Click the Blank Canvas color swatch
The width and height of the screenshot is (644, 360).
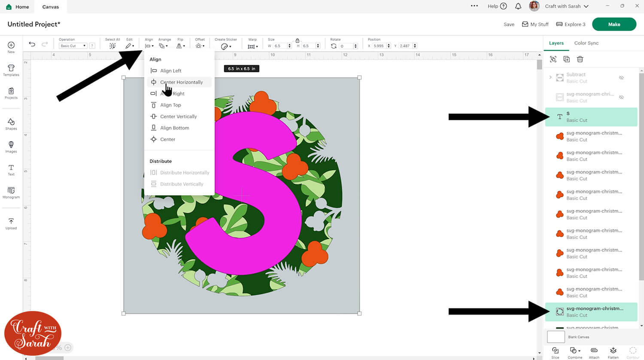click(x=556, y=337)
